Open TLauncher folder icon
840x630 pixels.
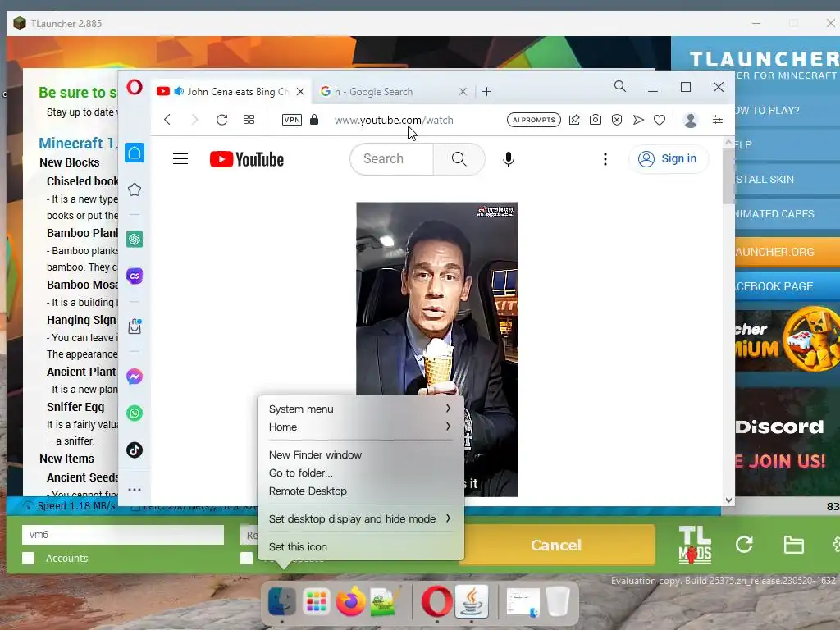coord(793,545)
